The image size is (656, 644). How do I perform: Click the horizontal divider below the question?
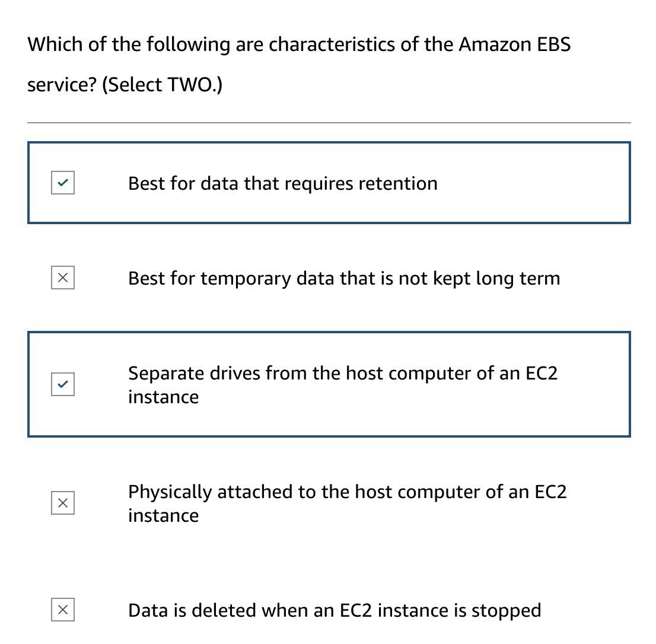(x=329, y=123)
